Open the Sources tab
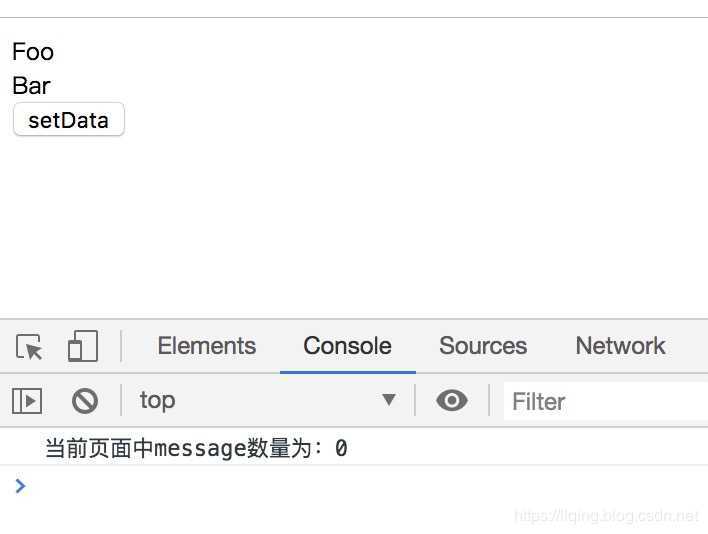Image resolution: width=708 pixels, height=534 pixels. coord(483,346)
